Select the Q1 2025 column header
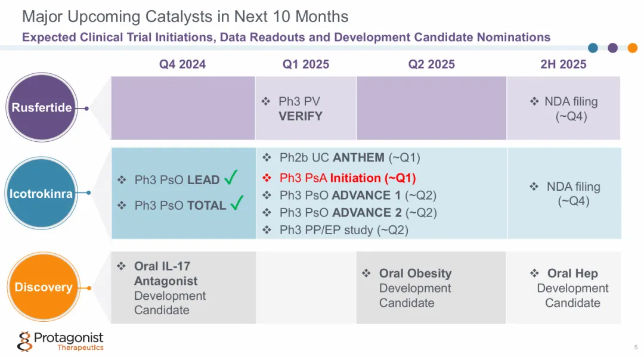The width and height of the screenshot is (644, 357). click(306, 64)
